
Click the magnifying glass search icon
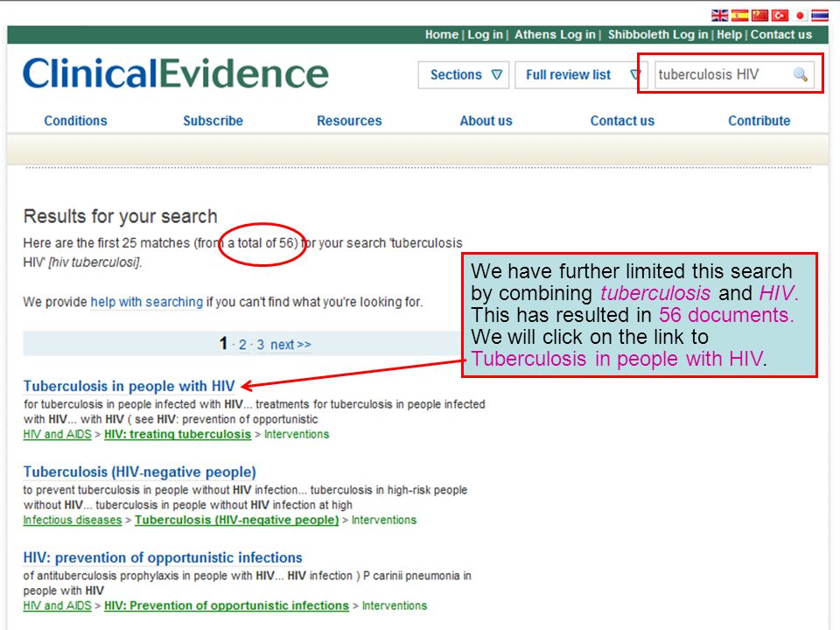pyautogui.click(x=801, y=74)
